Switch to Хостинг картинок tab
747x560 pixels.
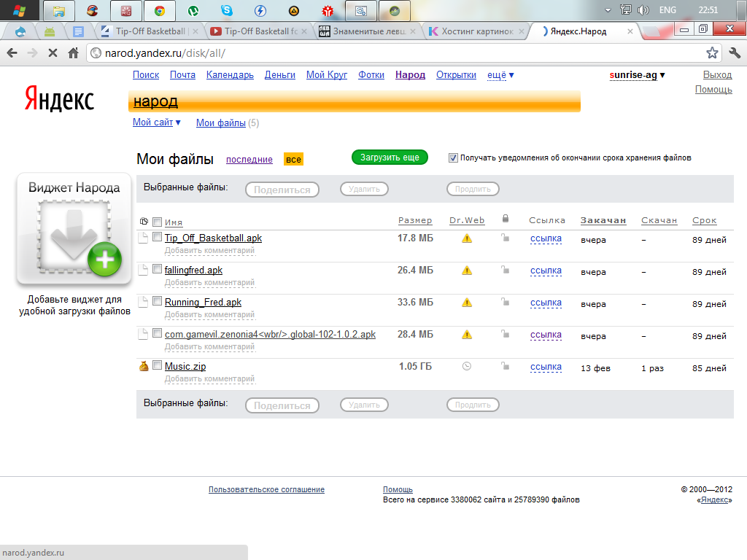pos(477,31)
